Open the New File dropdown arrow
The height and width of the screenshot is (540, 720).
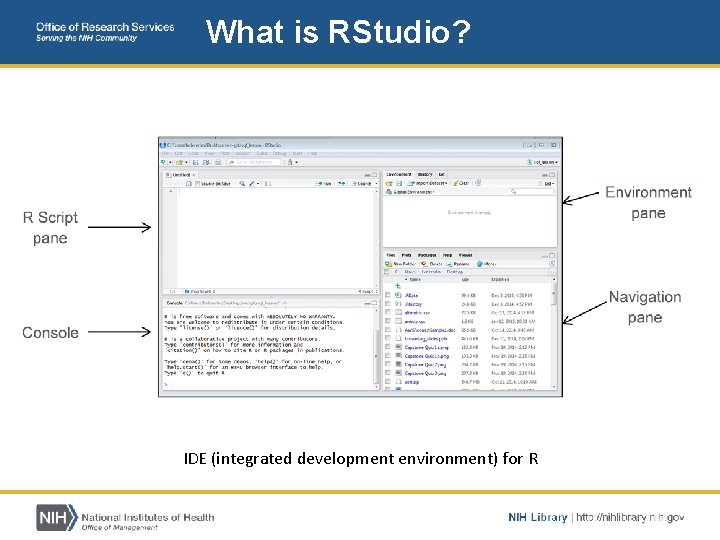pyautogui.click(x=170, y=163)
